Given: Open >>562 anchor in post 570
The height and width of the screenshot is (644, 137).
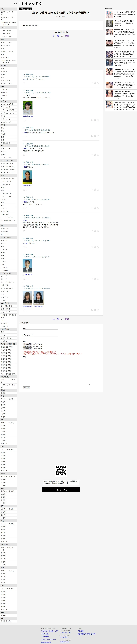Looking at the screenshot, I should pos(25,79).
